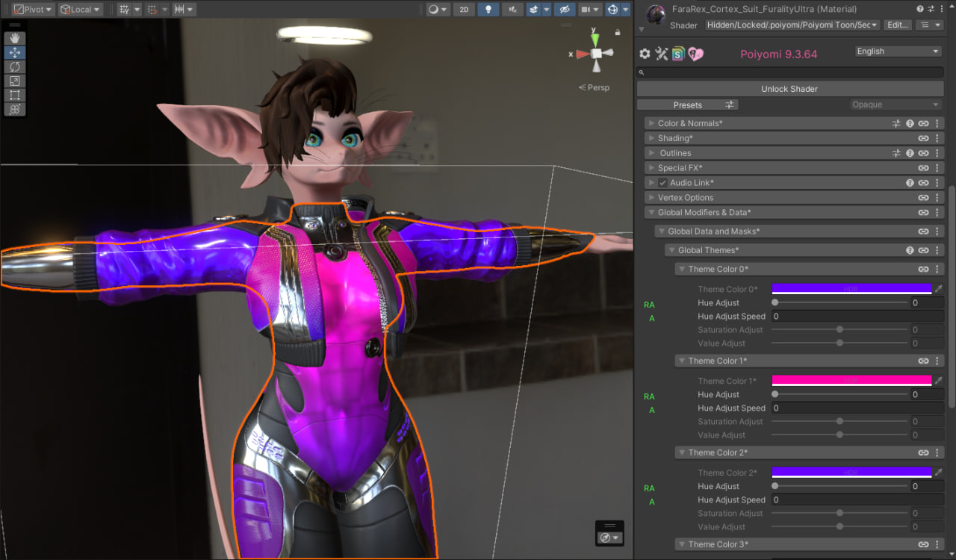Click the shader Edit... button
The width and height of the screenshot is (956, 560).
coord(897,25)
